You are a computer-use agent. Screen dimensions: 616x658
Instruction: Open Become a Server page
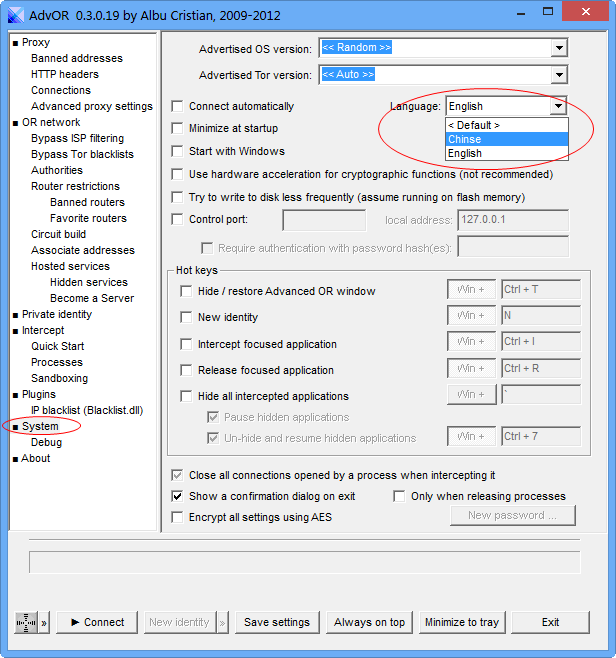92,298
